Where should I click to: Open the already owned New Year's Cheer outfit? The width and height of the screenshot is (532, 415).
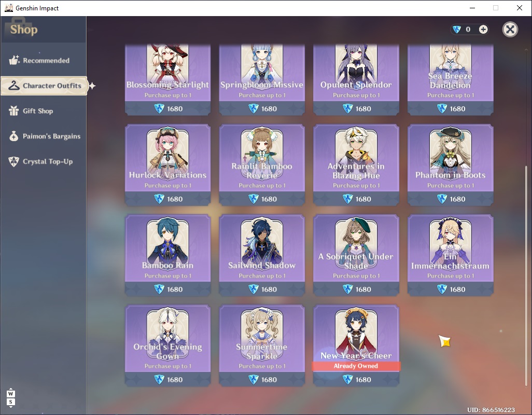pos(356,345)
